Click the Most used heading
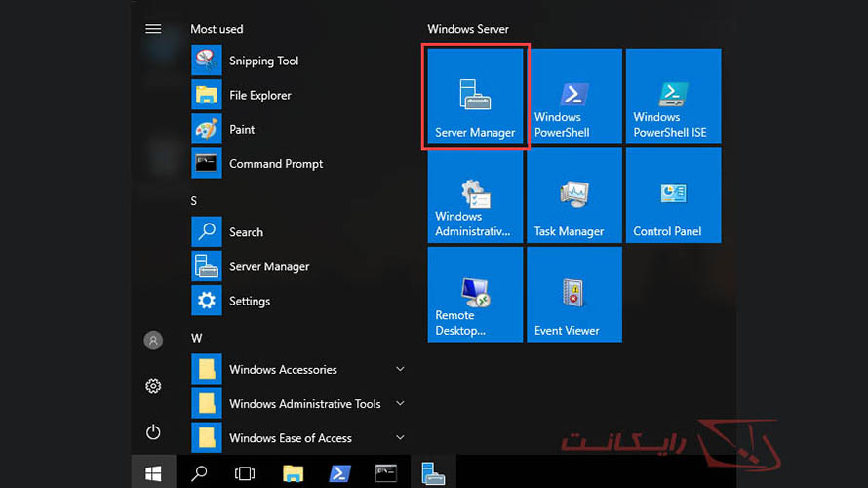868x488 pixels. pyautogui.click(x=217, y=29)
